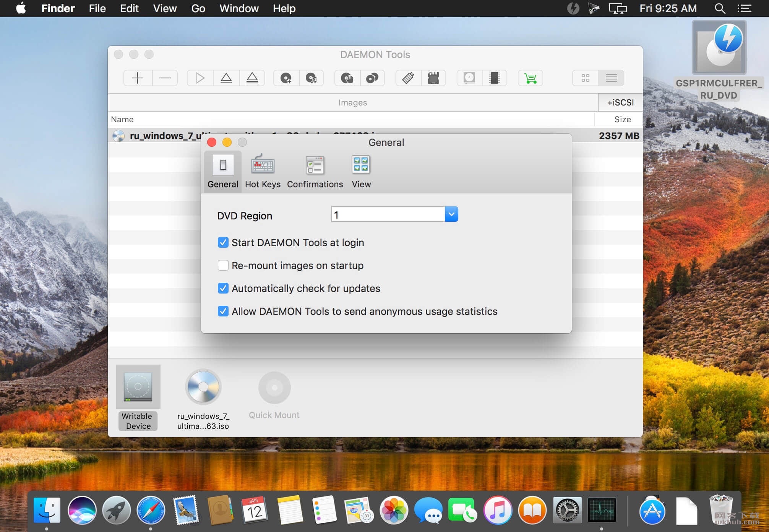Open Spotlight search magnifier
Screen dimensions: 769x532
[x=720, y=8]
